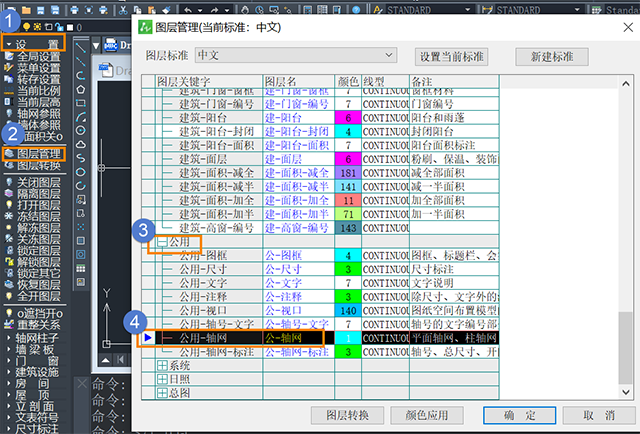This screenshot has width=640, height=434.
Task: Collapse the 公用 layer group
Action: click(162, 242)
